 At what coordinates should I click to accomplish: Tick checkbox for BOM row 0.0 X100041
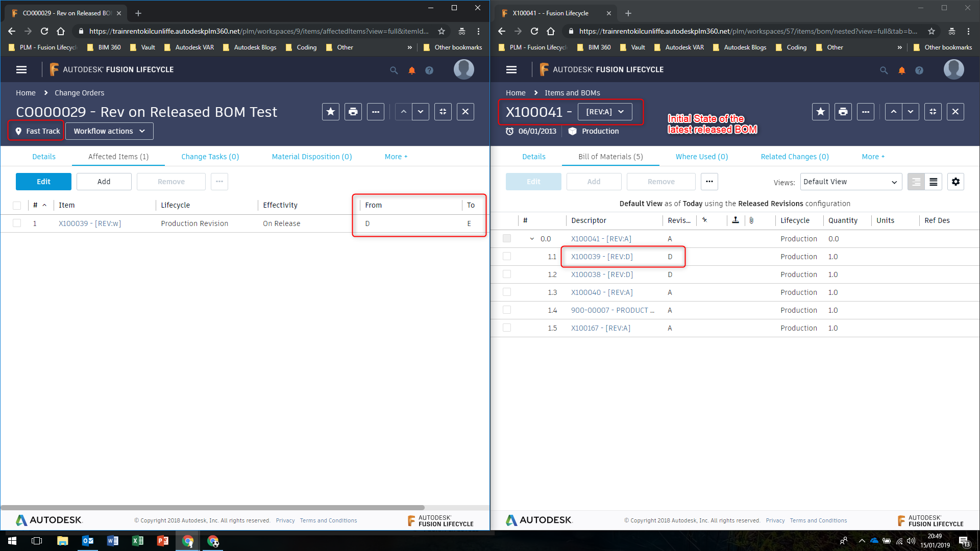pyautogui.click(x=507, y=239)
